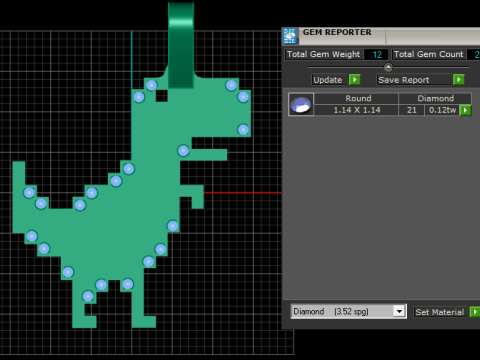Click the square eye hole of the dinosaur
This screenshot has height=360, width=480.
point(162,96)
